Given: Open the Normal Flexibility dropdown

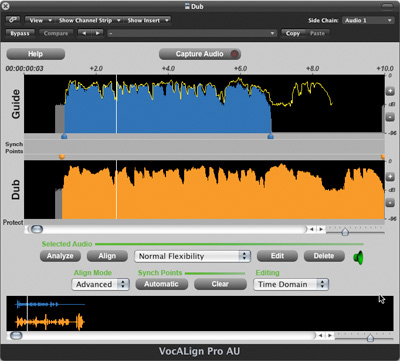Looking at the screenshot, I should tap(192, 256).
